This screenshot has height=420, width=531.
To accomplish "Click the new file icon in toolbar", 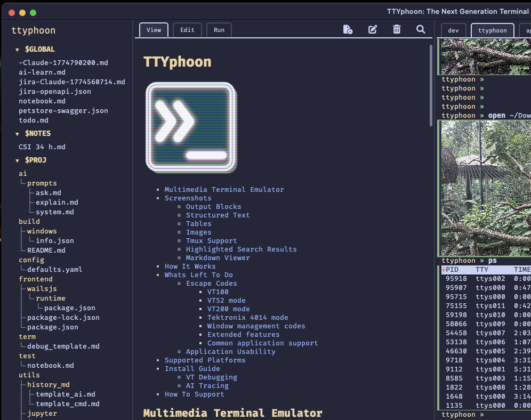I will 348,30.
